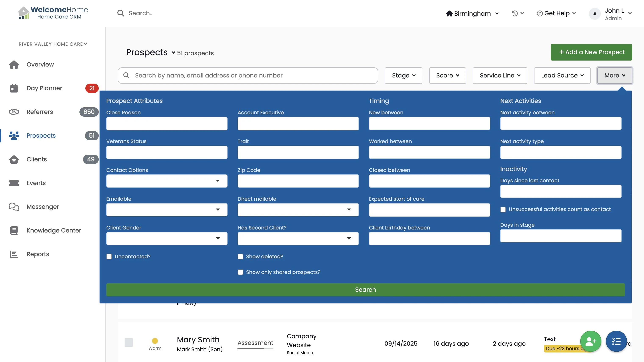Image resolution: width=644 pixels, height=362 pixels.
Task: Tick Unsuccessful activities count as contact
Action: pos(503,209)
